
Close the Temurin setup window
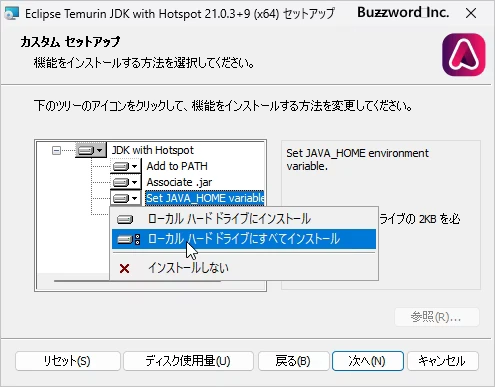471,13
